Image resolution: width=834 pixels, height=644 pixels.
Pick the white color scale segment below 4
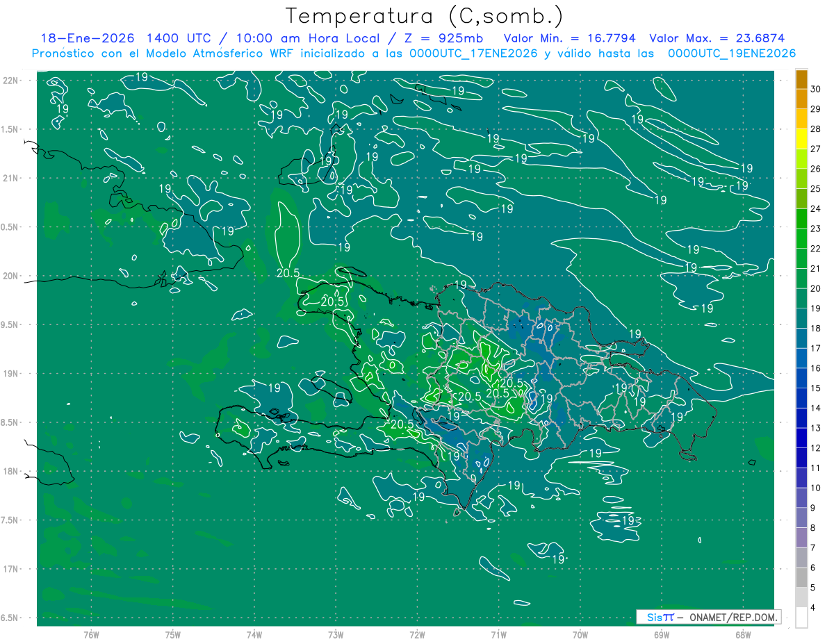pyautogui.click(x=801, y=618)
